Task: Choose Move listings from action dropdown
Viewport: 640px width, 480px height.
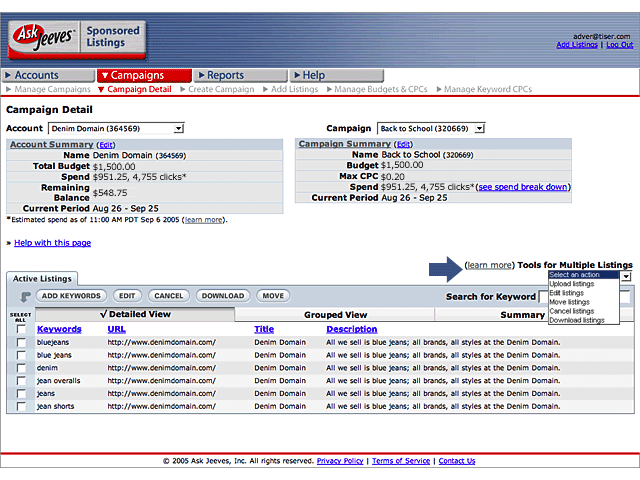Action: (569, 302)
